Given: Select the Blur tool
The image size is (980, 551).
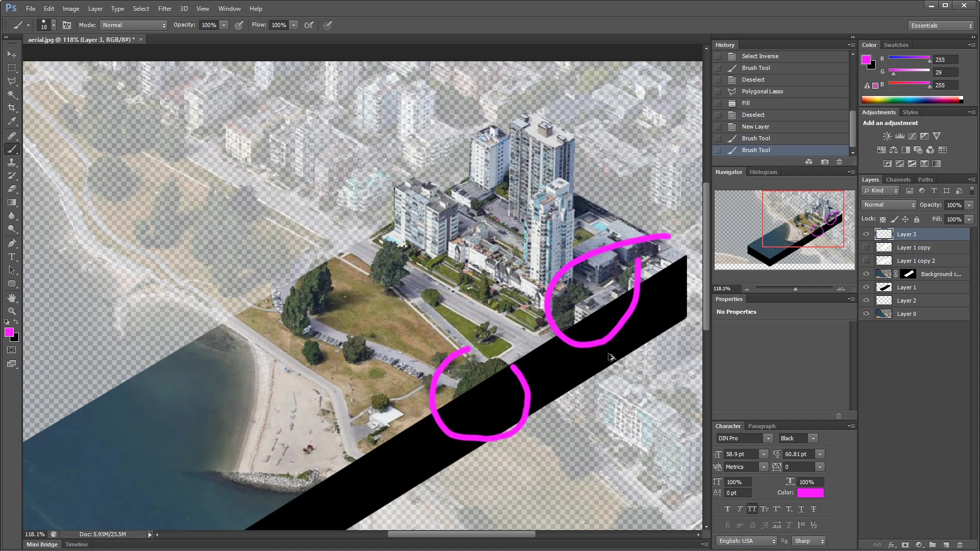Looking at the screenshot, I should click(12, 216).
